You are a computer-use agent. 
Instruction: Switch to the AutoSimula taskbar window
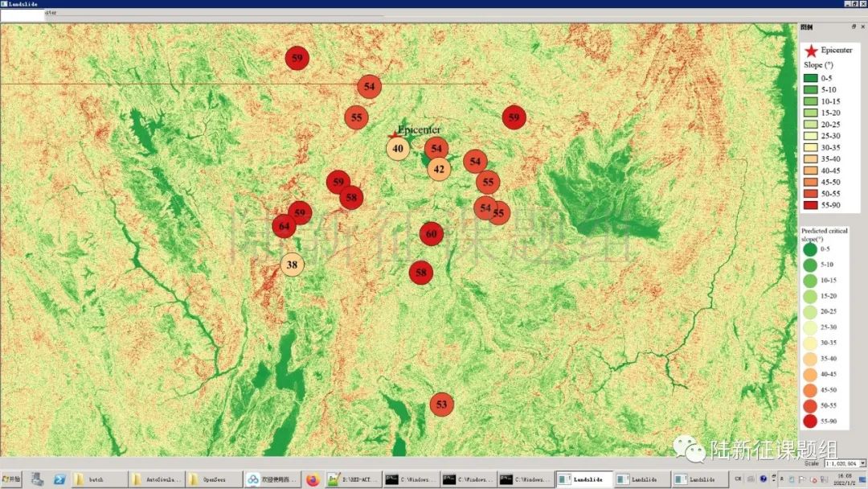coord(157,479)
